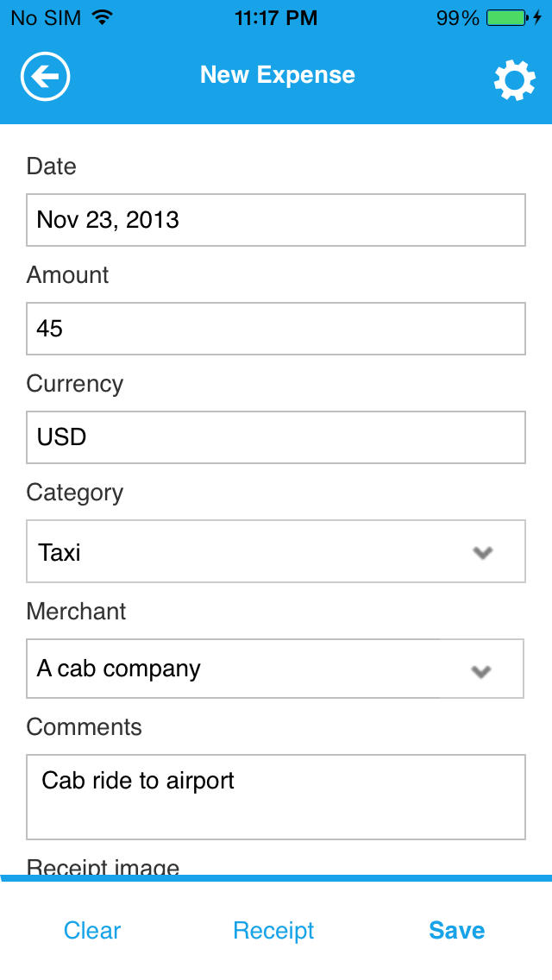Click into the Comments text area
This screenshot has width=552, height=980.
click(275, 797)
